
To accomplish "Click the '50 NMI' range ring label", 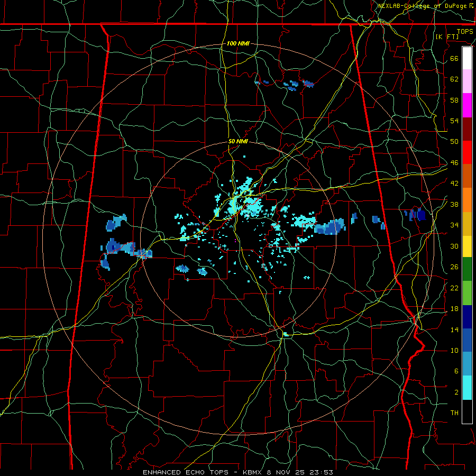I will point(238,141).
